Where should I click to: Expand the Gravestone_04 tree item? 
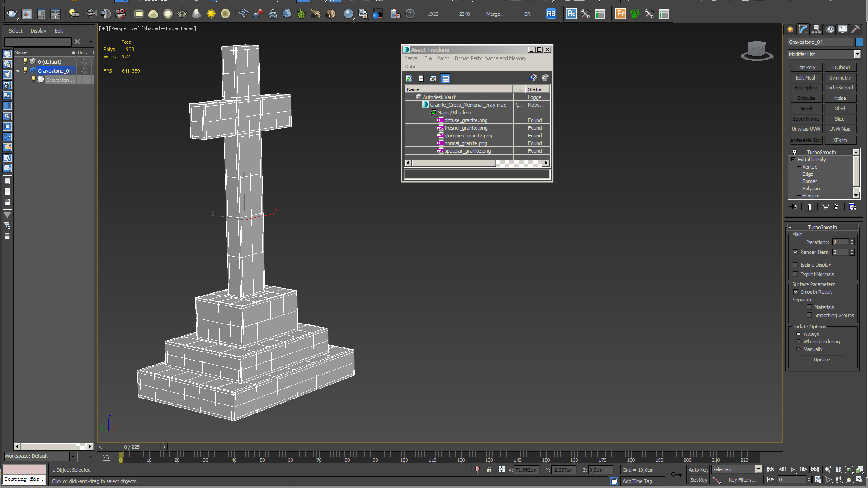click(x=18, y=70)
